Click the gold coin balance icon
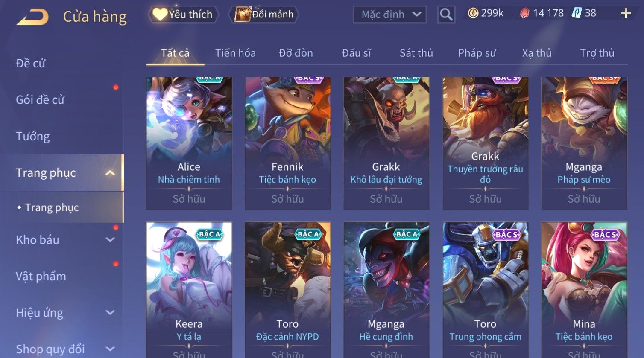 pyautogui.click(x=473, y=13)
